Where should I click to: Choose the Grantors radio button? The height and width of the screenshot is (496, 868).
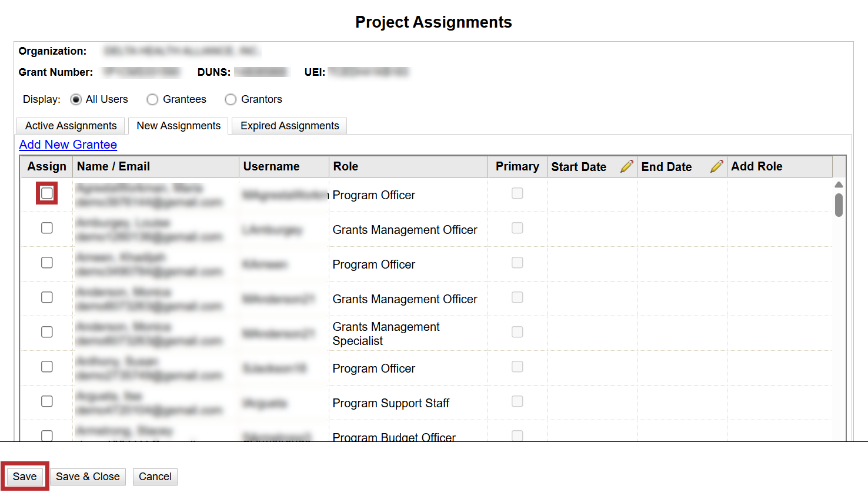tap(231, 99)
